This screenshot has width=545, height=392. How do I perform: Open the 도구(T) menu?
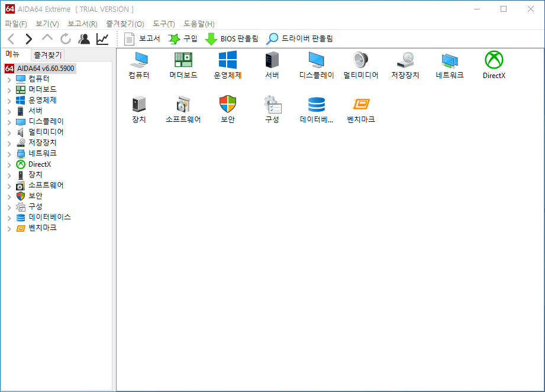[164, 24]
